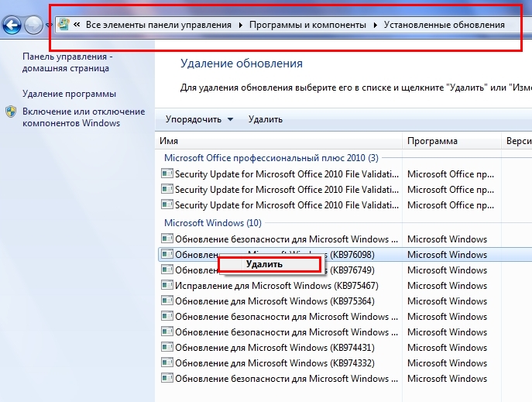Screen dimensions: 532x402
Task: Open Панель управления - домашняя страница link
Action: 67,63
